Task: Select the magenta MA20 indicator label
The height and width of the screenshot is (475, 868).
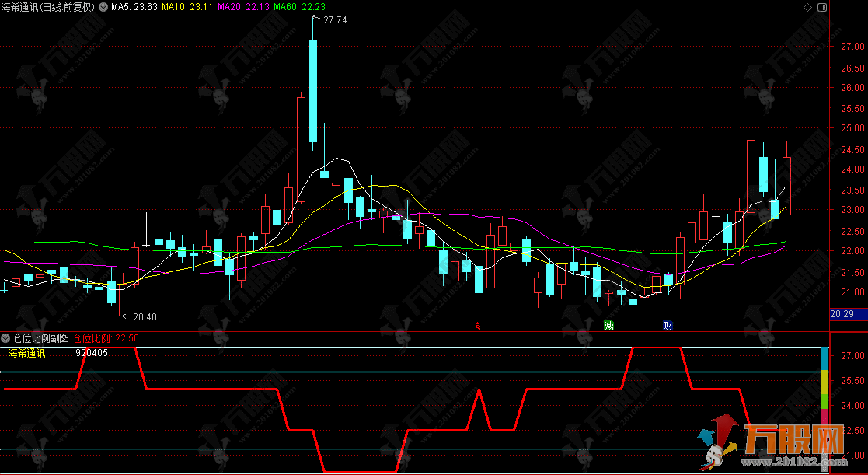Action: [243, 7]
